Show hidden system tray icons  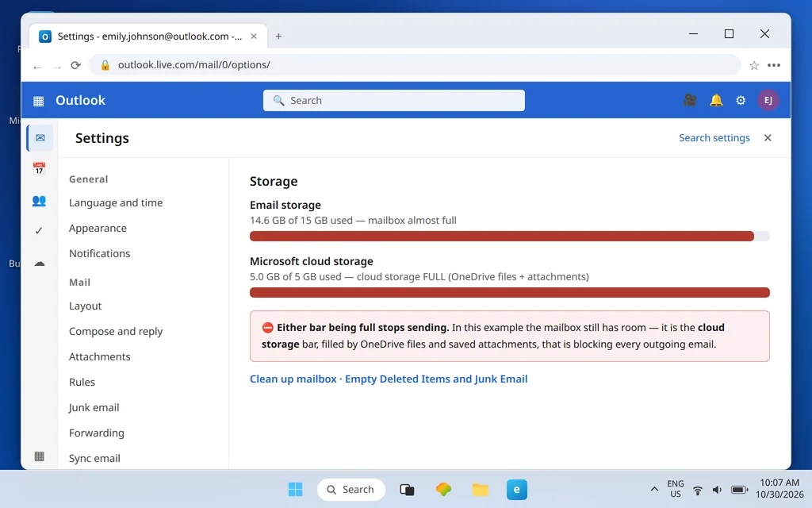[x=654, y=489]
